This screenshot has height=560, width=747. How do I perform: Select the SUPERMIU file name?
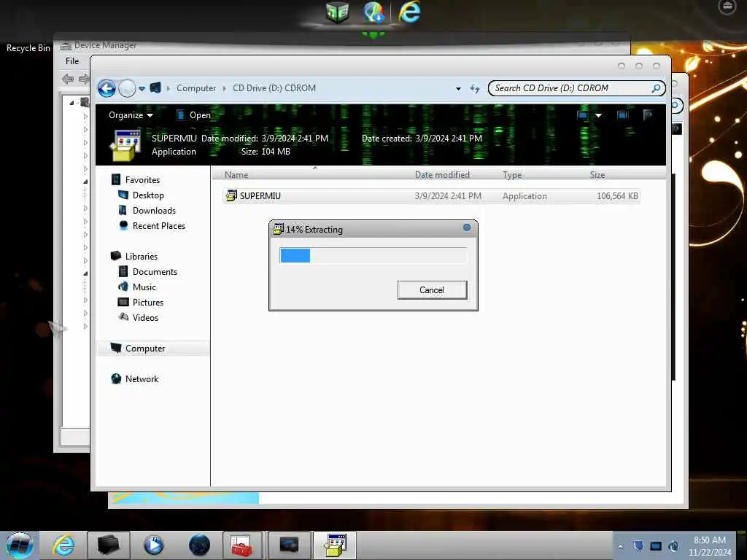260,195
